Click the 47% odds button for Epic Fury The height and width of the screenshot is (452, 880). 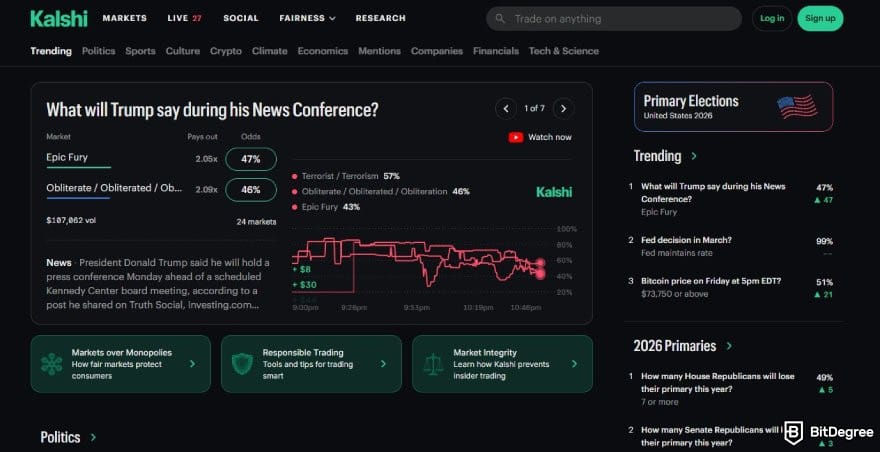251,159
